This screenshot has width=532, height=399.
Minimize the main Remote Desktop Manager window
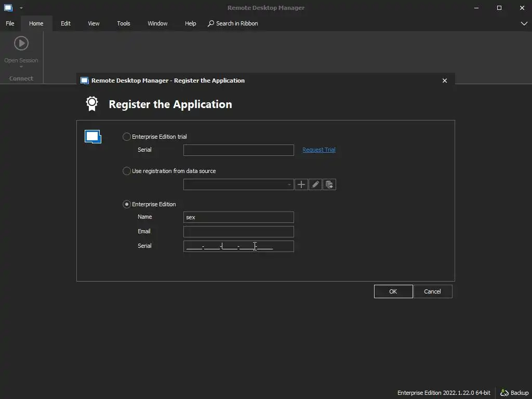[x=476, y=8]
